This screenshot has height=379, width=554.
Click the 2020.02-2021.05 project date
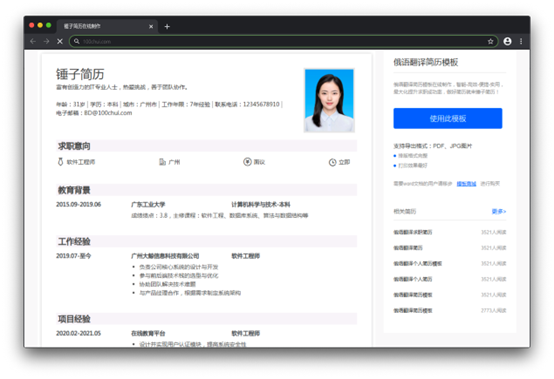tap(78, 333)
